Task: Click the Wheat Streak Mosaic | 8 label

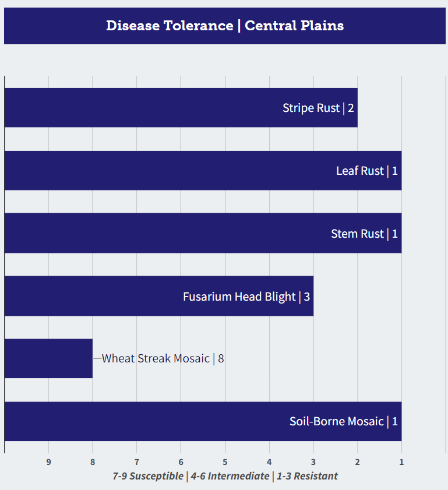Action: coord(163,358)
